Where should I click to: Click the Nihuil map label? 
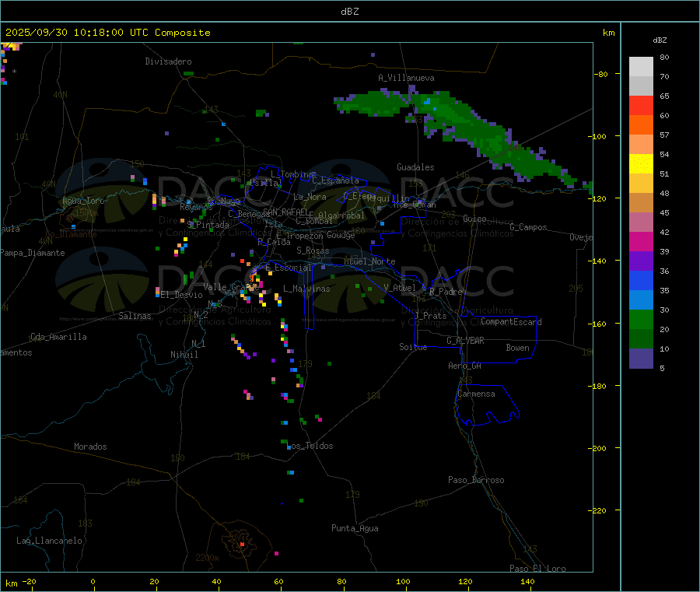184,355
